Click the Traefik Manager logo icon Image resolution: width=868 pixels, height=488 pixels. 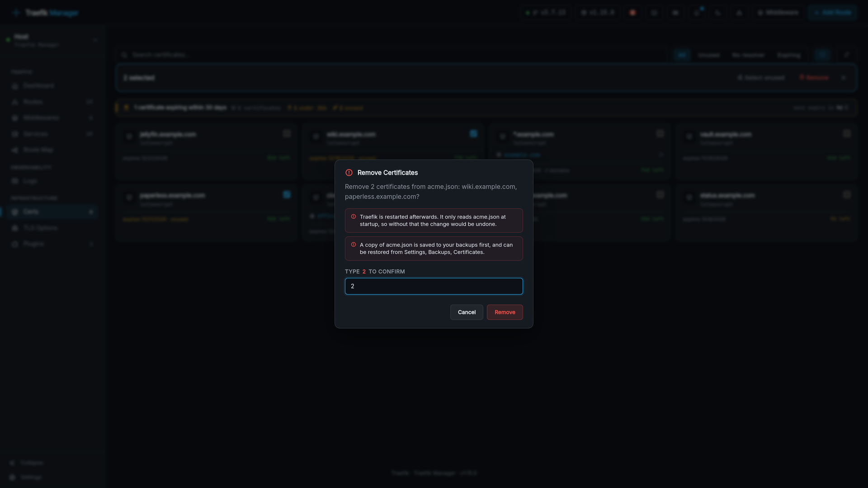coord(16,13)
